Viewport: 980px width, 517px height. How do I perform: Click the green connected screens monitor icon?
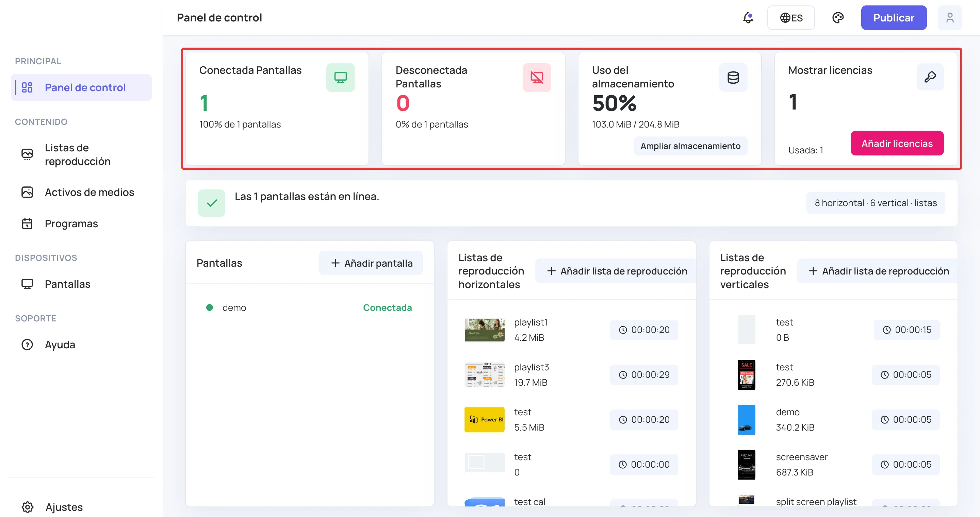pyautogui.click(x=341, y=78)
